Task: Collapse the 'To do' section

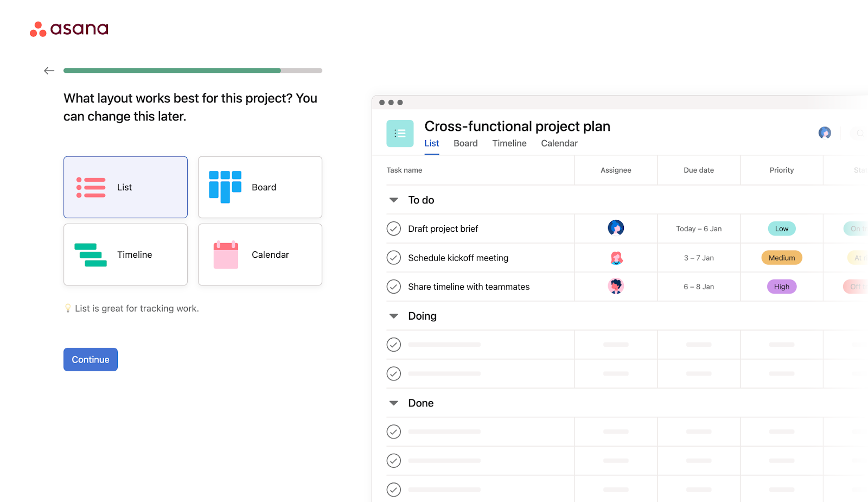Action: pyautogui.click(x=393, y=200)
